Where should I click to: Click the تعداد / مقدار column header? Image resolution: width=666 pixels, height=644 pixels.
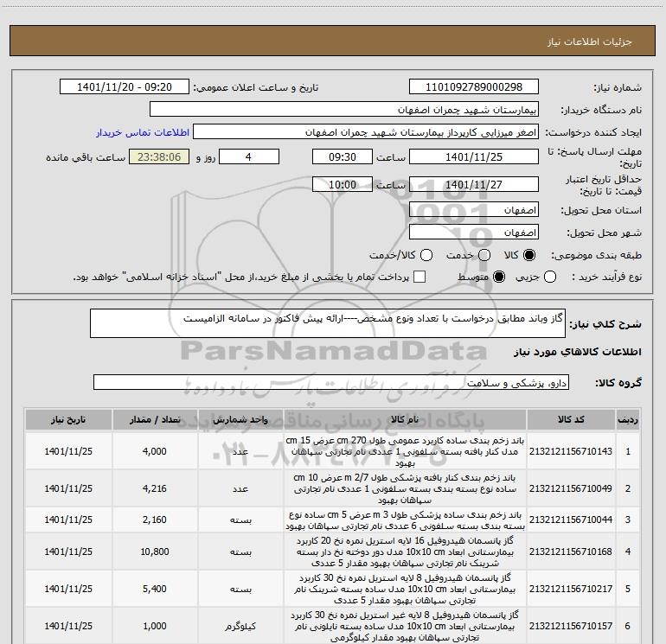coord(155,419)
